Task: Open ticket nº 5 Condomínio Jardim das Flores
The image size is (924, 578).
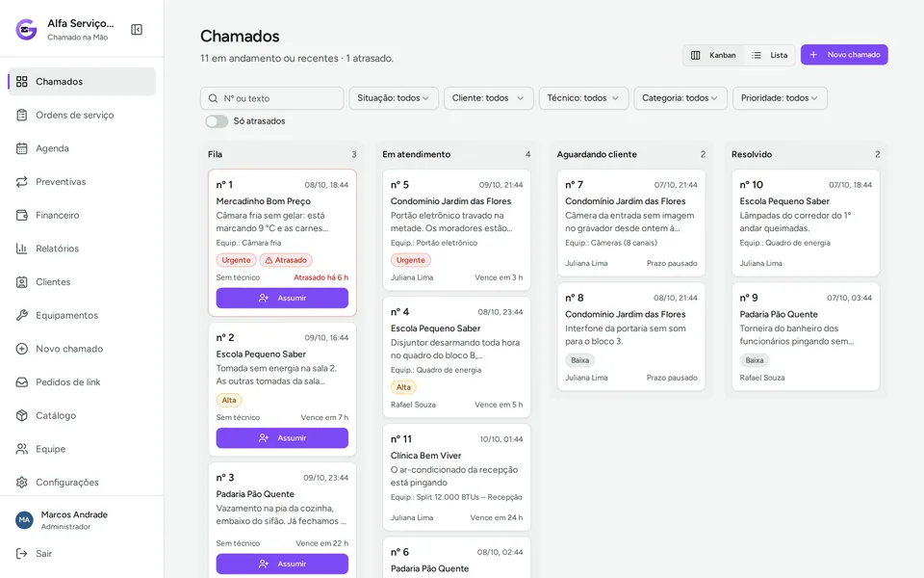Action: 456,230
